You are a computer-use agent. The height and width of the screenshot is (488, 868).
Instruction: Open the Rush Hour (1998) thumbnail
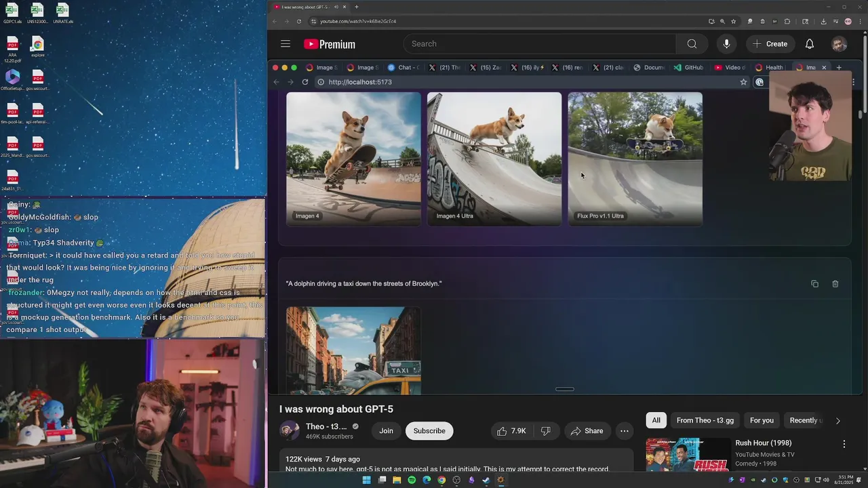pos(688,455)
